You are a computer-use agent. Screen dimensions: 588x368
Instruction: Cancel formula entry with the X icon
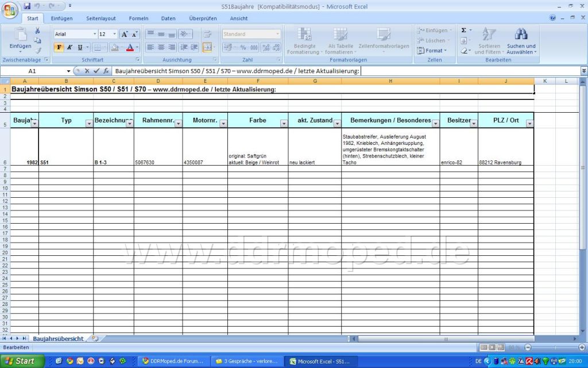(87, 71)
